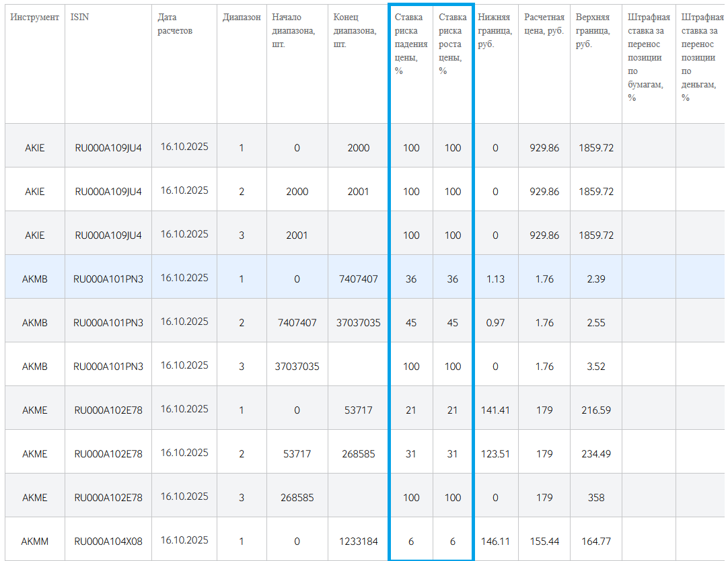Select the upper bound value 216.59

595,410
